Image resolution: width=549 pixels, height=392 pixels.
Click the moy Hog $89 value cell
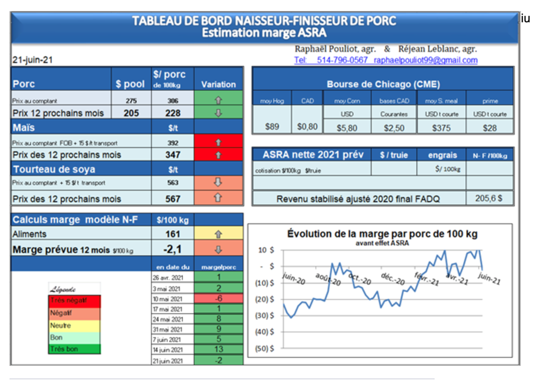(271, 128)
